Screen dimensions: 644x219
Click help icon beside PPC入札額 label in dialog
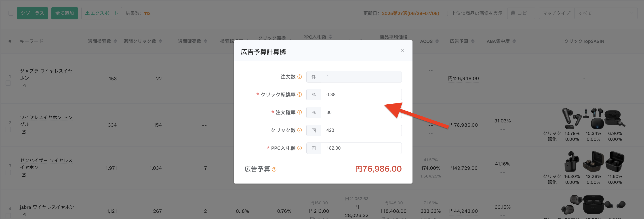[x=299, y=148]
